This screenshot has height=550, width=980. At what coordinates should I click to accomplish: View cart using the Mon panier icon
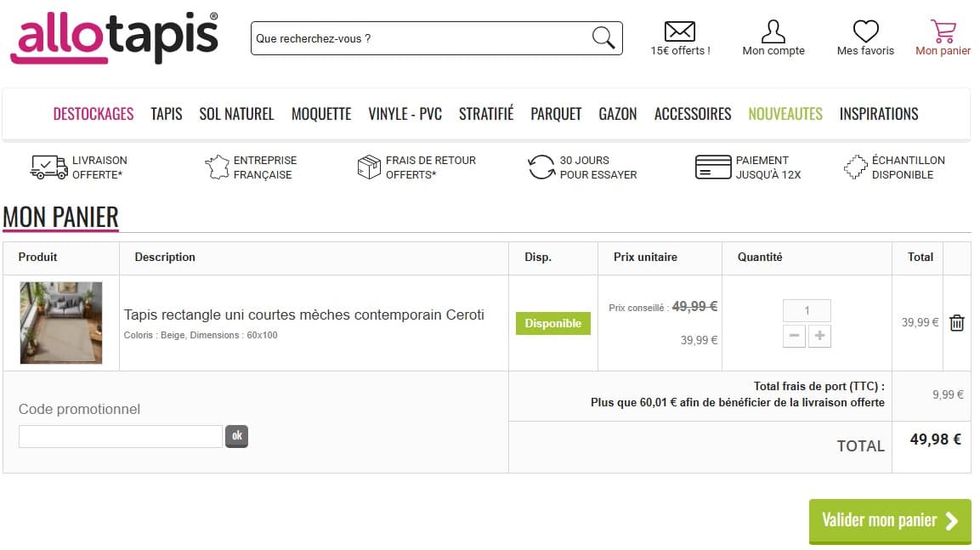pyautogui.click(x=943, y=31)
